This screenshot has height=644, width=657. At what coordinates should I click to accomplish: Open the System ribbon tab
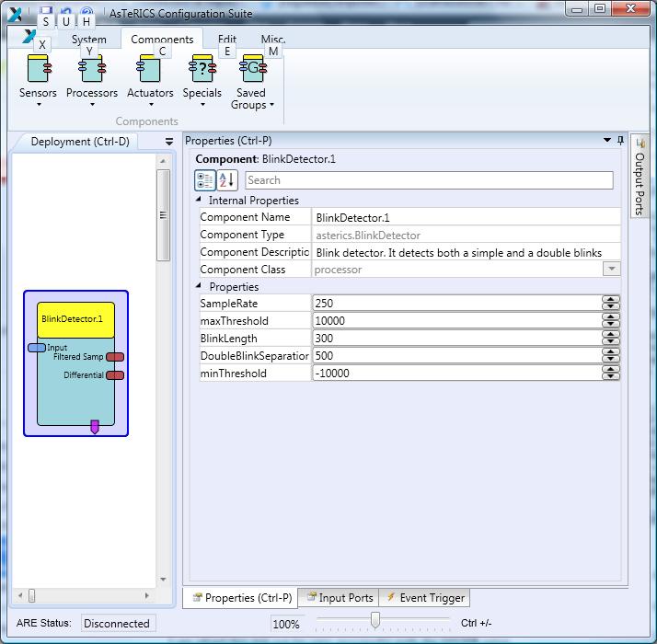pyautogui.click(x=89, y=40)
